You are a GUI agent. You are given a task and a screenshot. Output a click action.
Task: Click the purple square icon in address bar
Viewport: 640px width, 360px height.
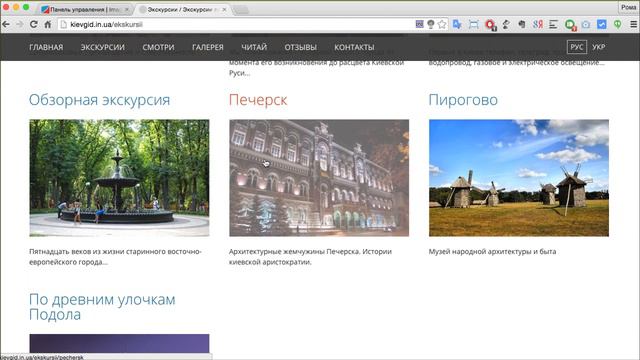point(419,24)
